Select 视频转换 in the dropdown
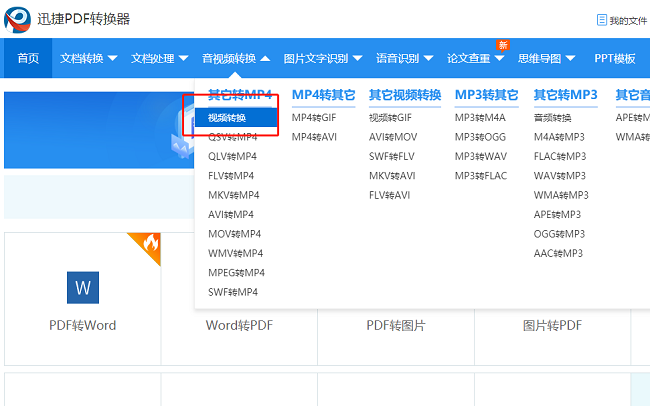The width and height of the screenshot is (650, 406). click(x=236, y=118)
